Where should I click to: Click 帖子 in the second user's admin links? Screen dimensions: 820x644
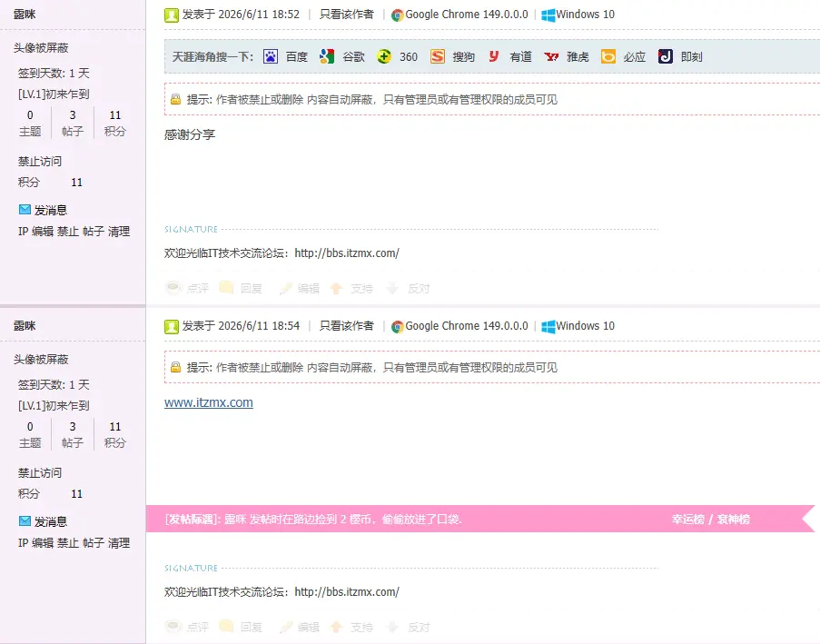click(x=94, y=542)
